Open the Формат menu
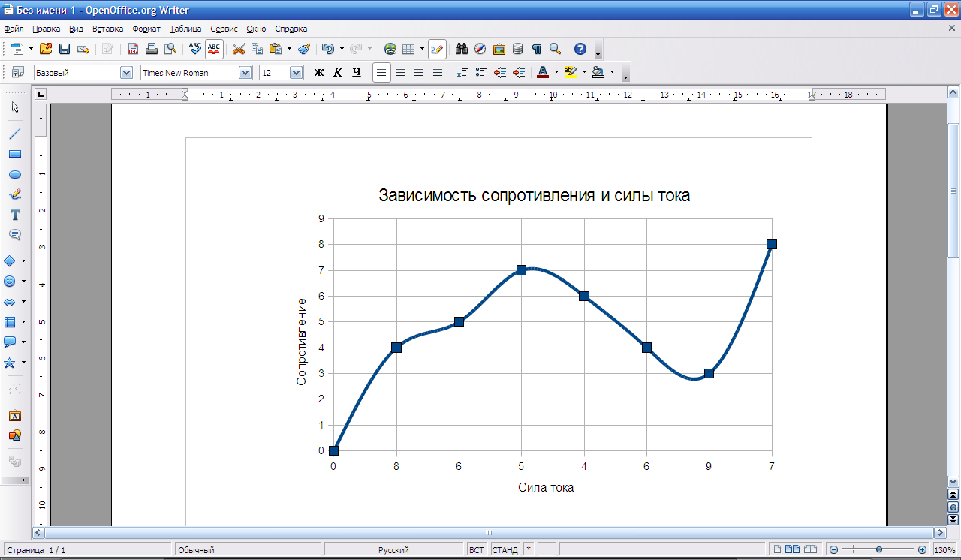 pos(146,29)
